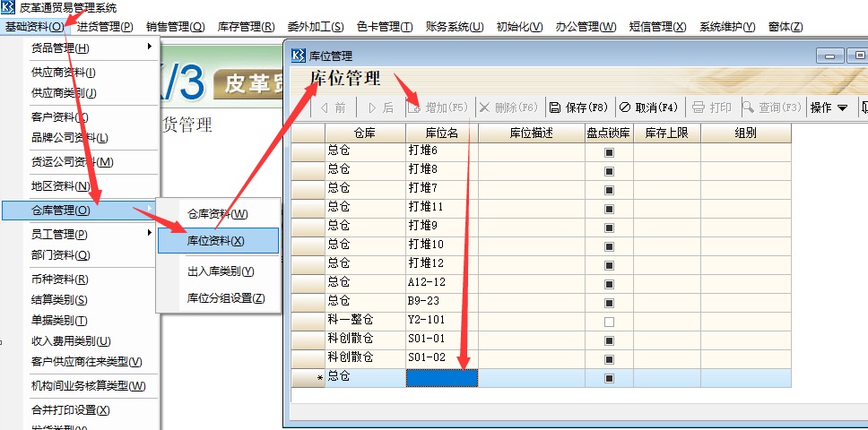Click the 库位描述 cell in the new row
Viewport: 868px width, 430px height.
532,378
